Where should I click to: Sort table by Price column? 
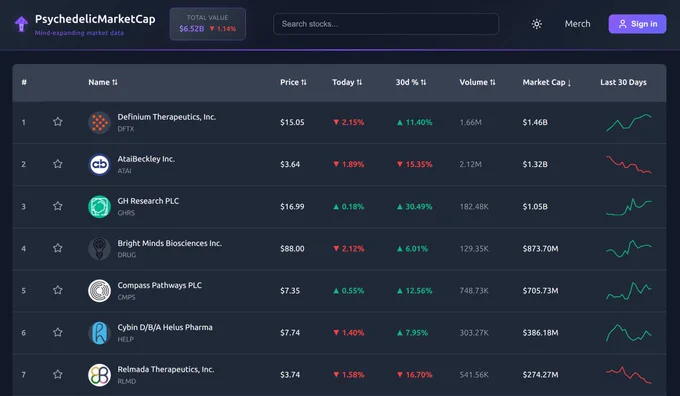[293, 82]
